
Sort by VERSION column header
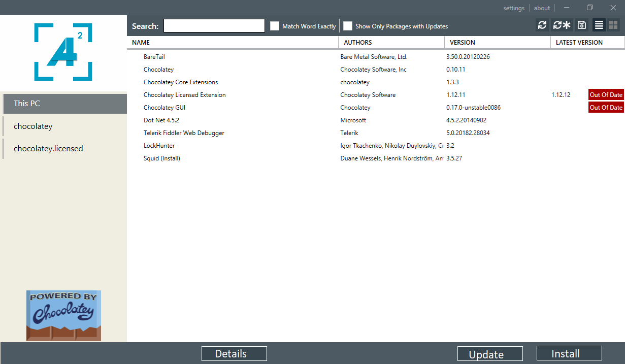coord(498,43)
